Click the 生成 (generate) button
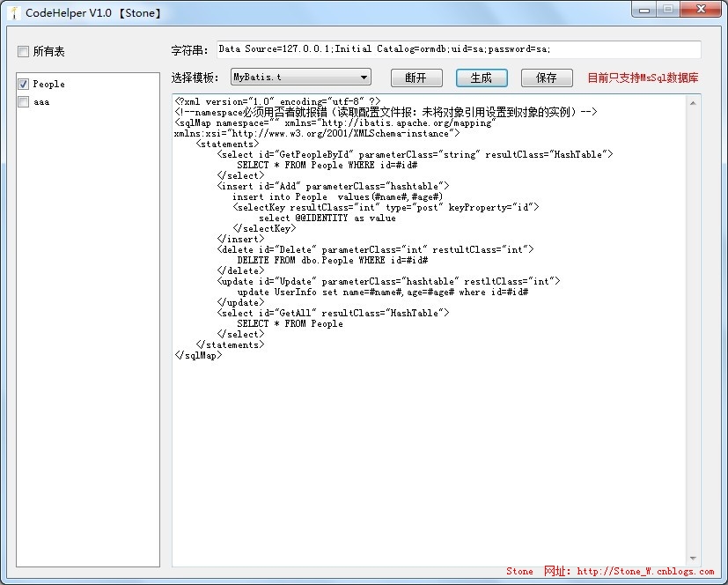The width and height of the screenshot is (728, 585). click(x=482, y=78)
